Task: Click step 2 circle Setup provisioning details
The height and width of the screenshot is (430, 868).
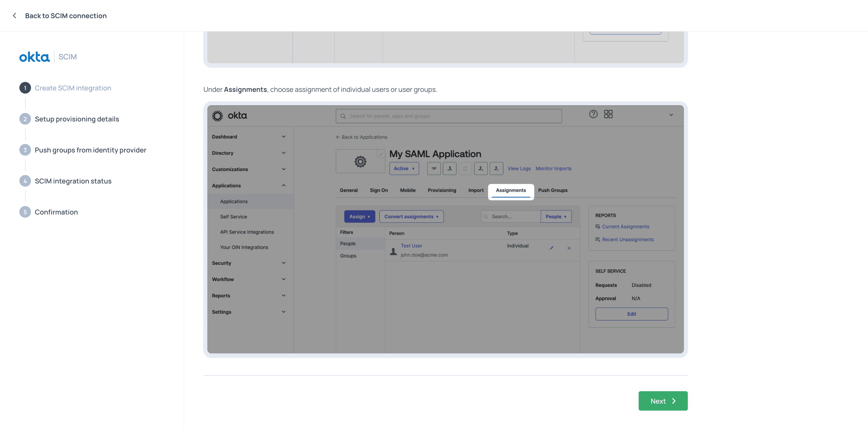Action: (25, 119)
